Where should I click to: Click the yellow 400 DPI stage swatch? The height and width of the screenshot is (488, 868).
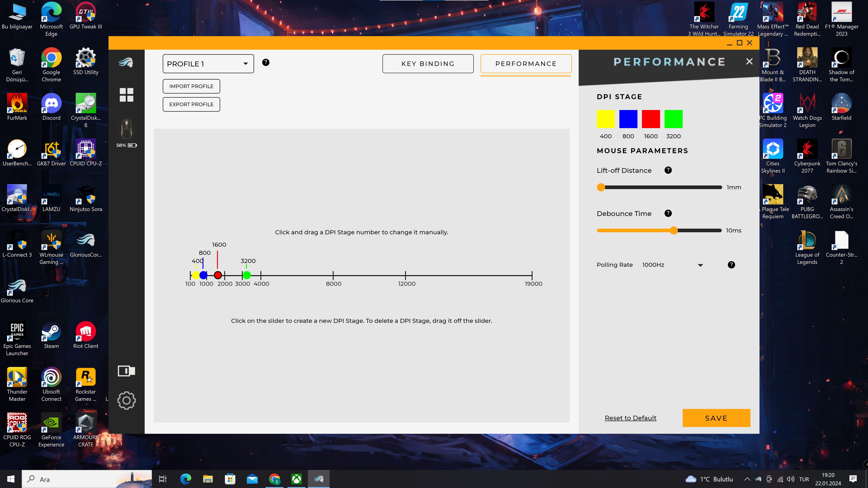coord(606,119)
